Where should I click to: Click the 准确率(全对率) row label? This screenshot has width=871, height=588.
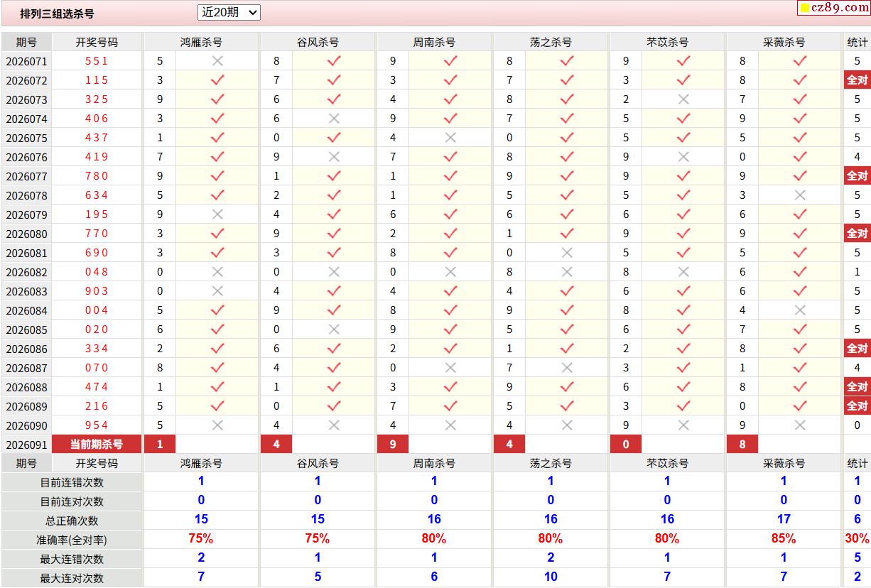pos(72,539)
